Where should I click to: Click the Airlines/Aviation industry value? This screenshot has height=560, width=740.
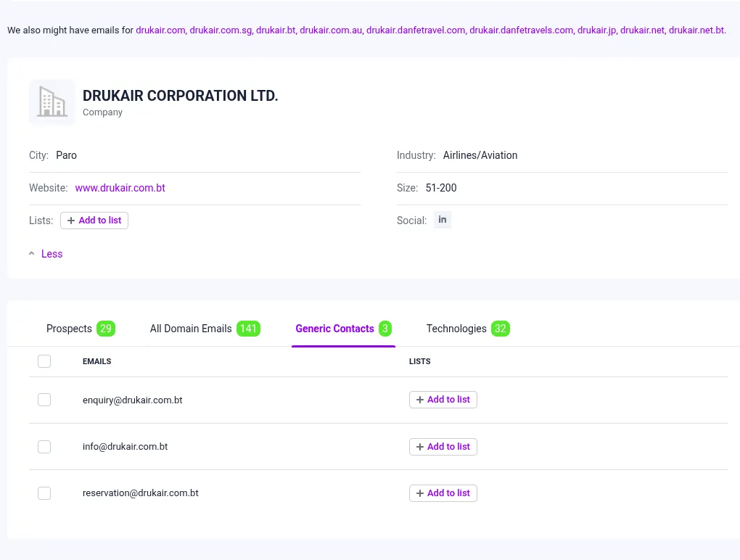tap(480, 155)
